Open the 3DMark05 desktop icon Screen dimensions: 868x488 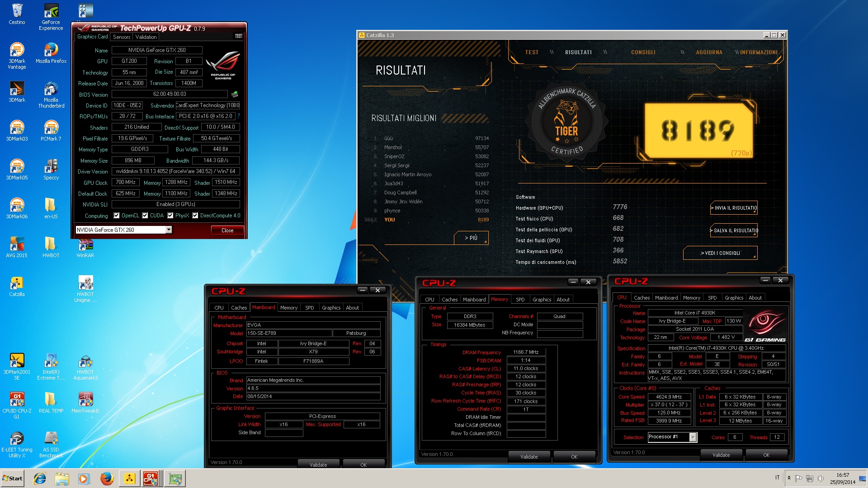tap(17, 169)
